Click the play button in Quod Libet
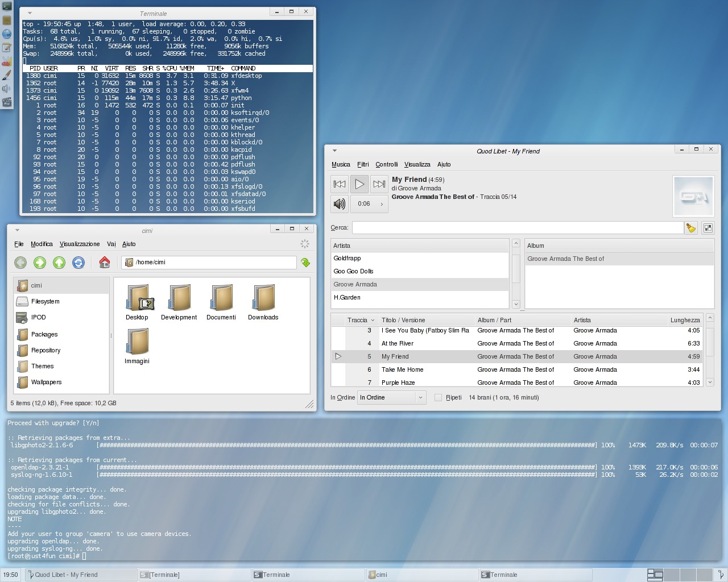 (x=359, y=184)
